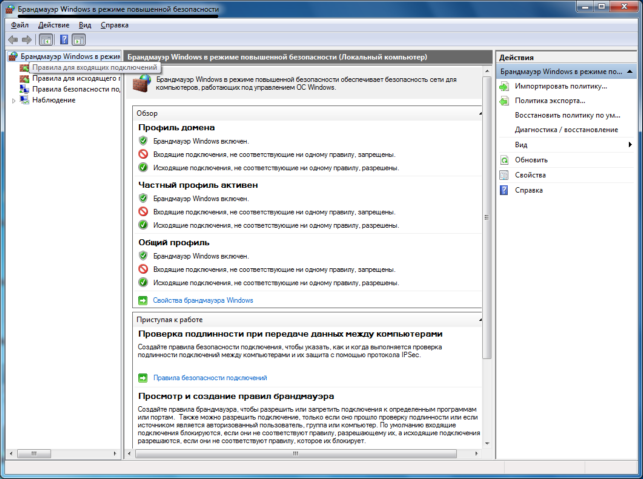
Task: Click the connection security rules tree icon
Action: click(x=25, y=89)
